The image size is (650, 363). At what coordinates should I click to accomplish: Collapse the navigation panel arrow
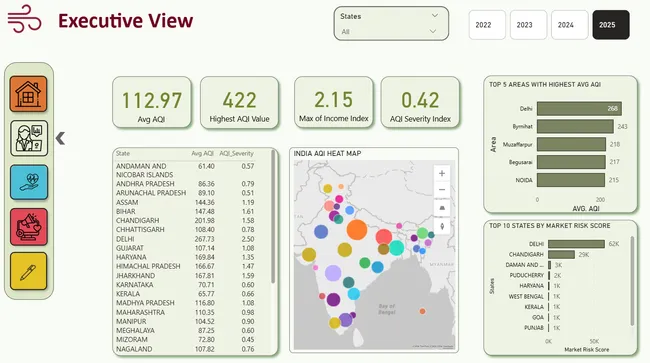coord(61,138)
